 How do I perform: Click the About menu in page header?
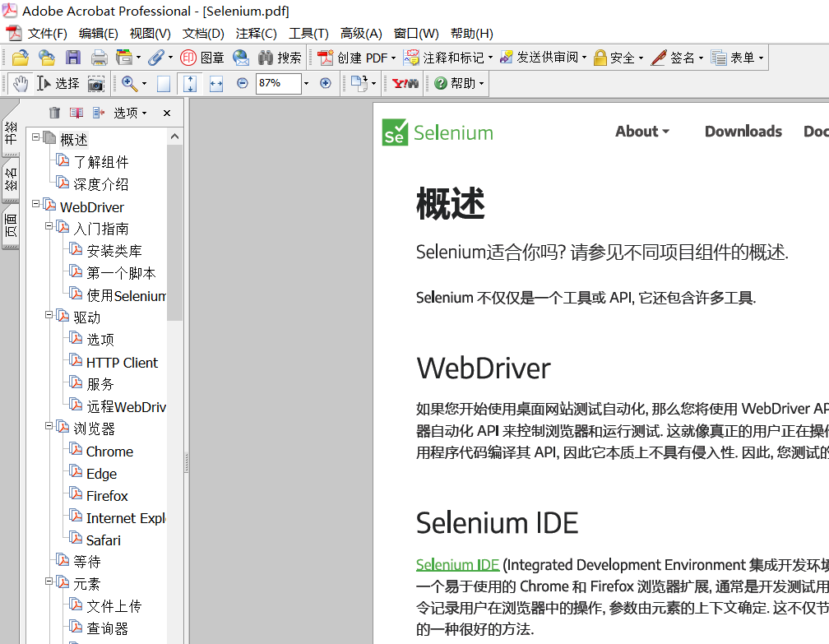(641, 131)
